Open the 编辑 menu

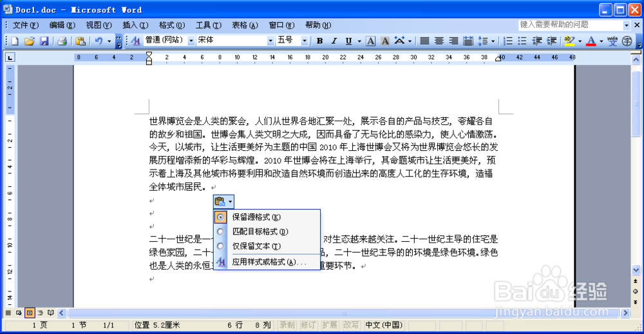(x=62, y=25)
